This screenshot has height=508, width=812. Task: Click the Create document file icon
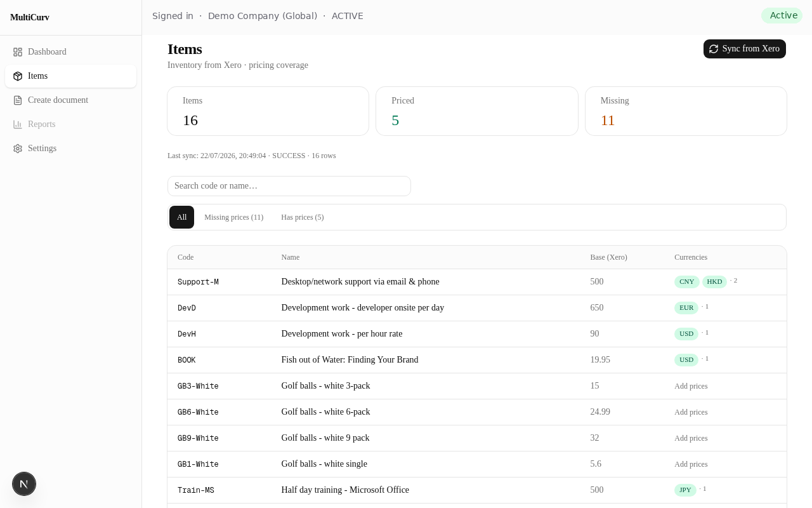click(x=18, y=100)
